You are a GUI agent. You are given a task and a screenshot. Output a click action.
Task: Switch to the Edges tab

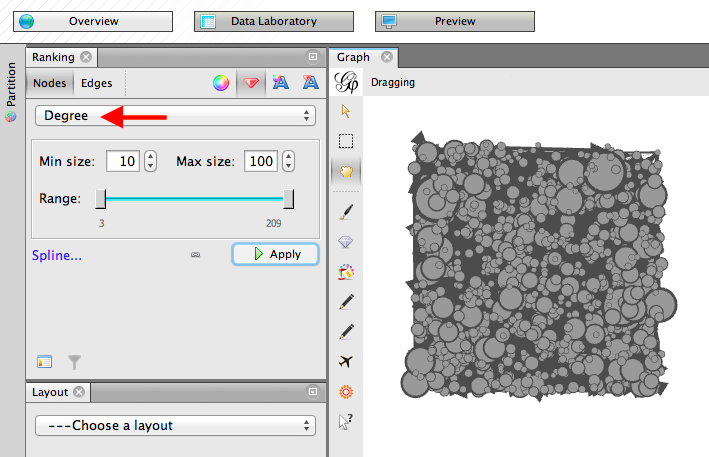(96, 83)
